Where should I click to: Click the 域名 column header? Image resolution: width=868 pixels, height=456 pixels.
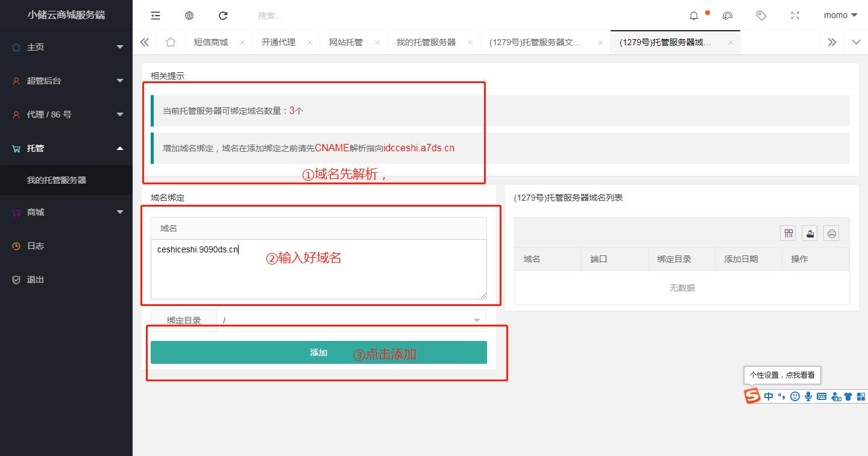548,259
